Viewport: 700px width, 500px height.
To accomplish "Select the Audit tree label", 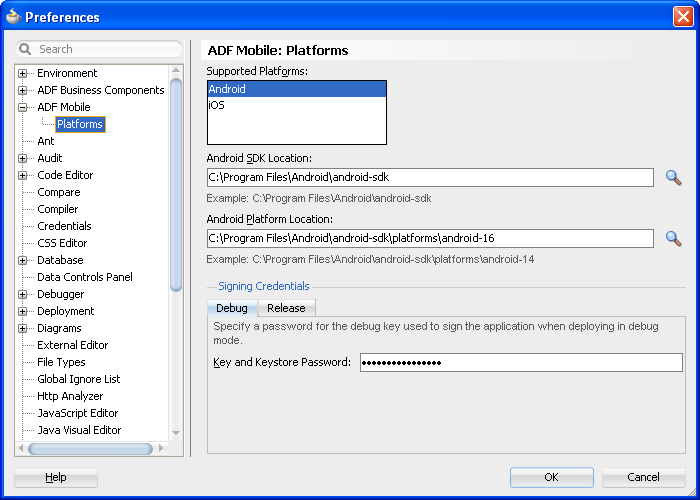I will [50, 158].
